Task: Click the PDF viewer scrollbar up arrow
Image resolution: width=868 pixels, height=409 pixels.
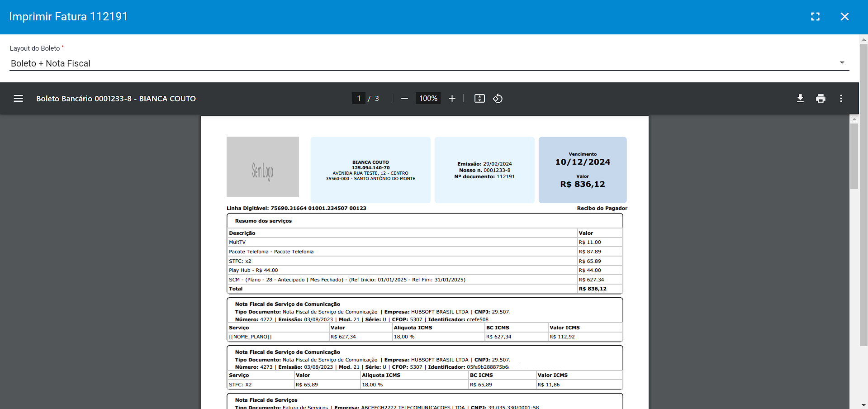Action: pos(854,119)
